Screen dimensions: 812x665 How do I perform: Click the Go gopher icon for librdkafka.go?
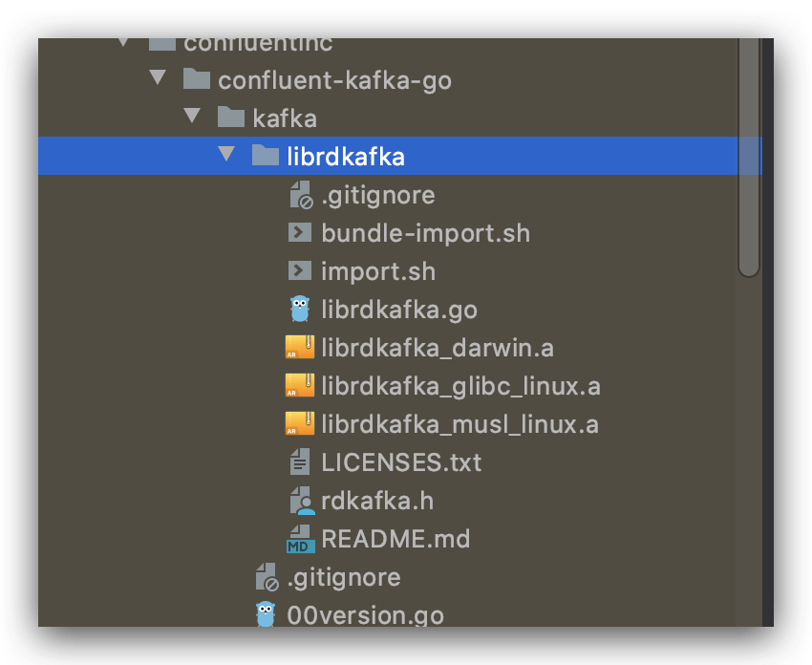[x=300, y=309]
